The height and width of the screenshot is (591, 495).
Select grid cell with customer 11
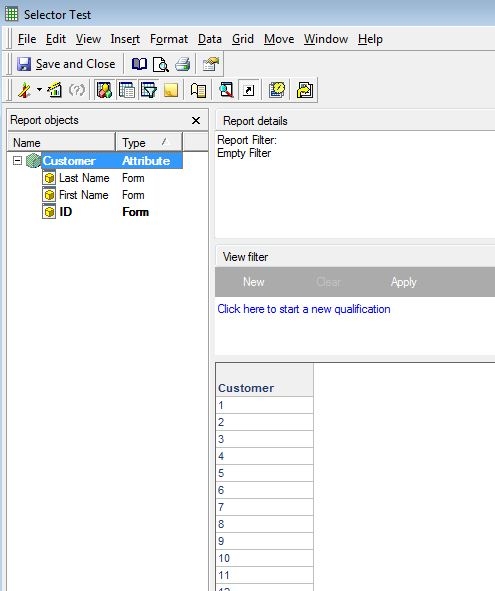coord(265,575)
